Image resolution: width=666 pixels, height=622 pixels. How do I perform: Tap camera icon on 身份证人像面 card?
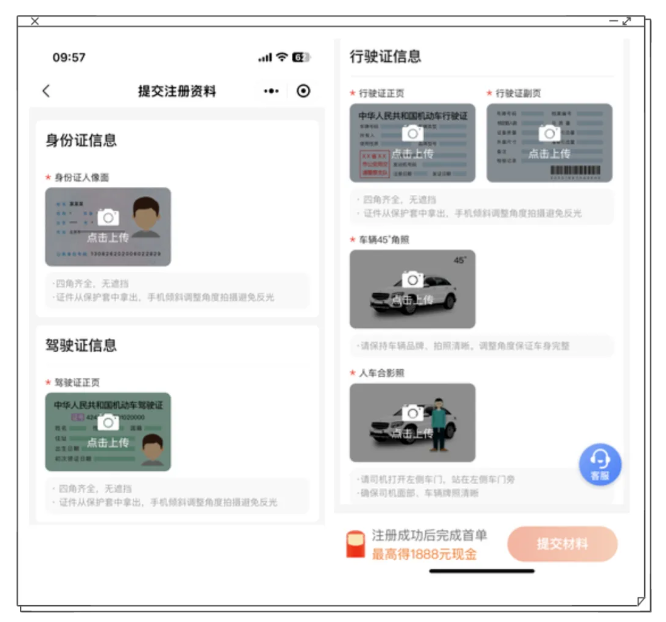(108, 217)
